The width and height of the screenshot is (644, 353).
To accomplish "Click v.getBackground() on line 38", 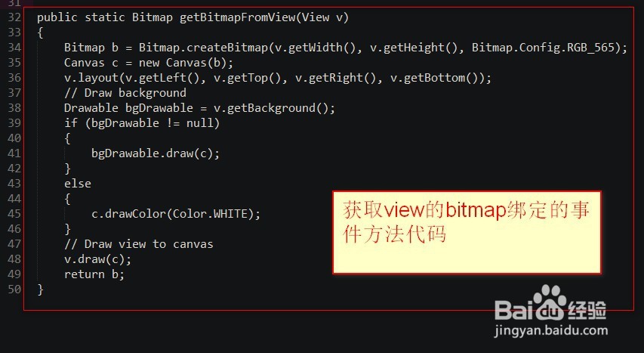I will pos(271,108).
